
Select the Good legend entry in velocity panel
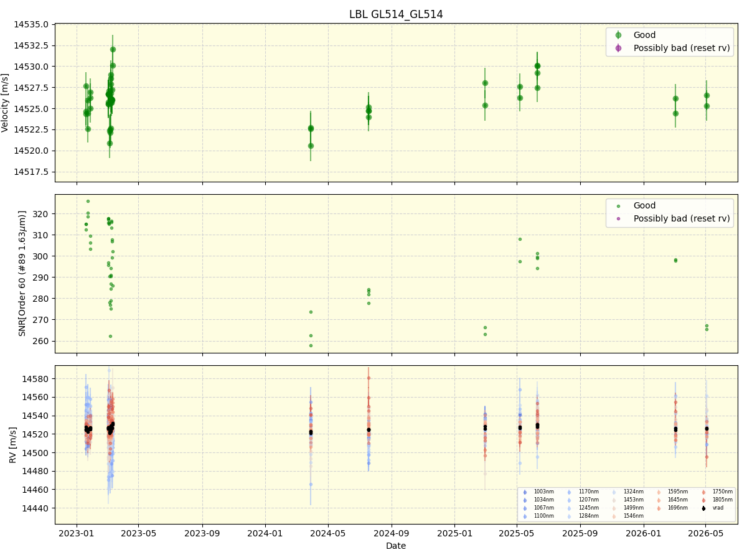point(644,35)
